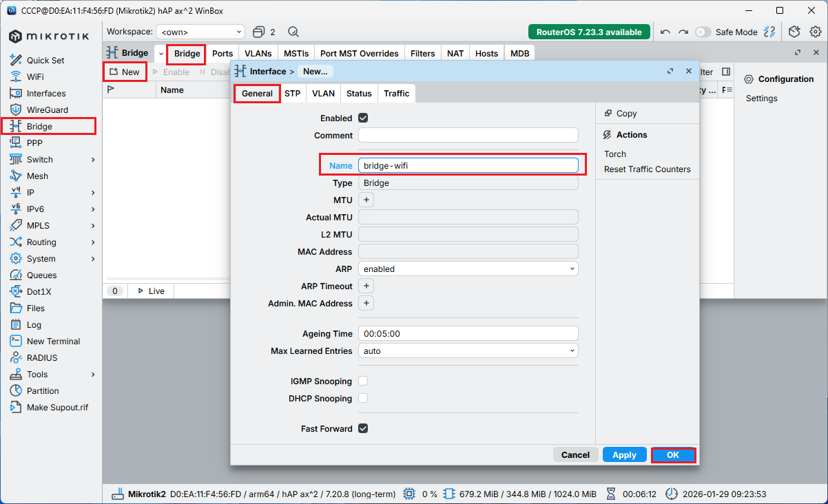Select Bridge in sidebar menu

[x=39, y=127]
